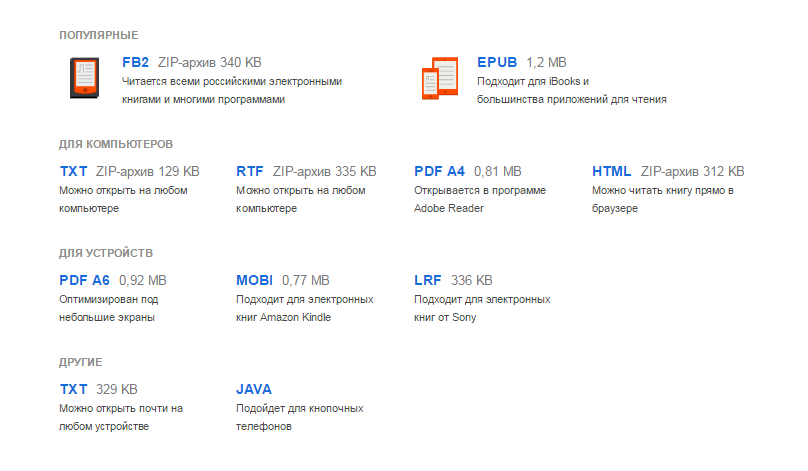The image size is (808, 471).
Task: Download the EPUB 1,2 MB file
Action: point(498,62)
